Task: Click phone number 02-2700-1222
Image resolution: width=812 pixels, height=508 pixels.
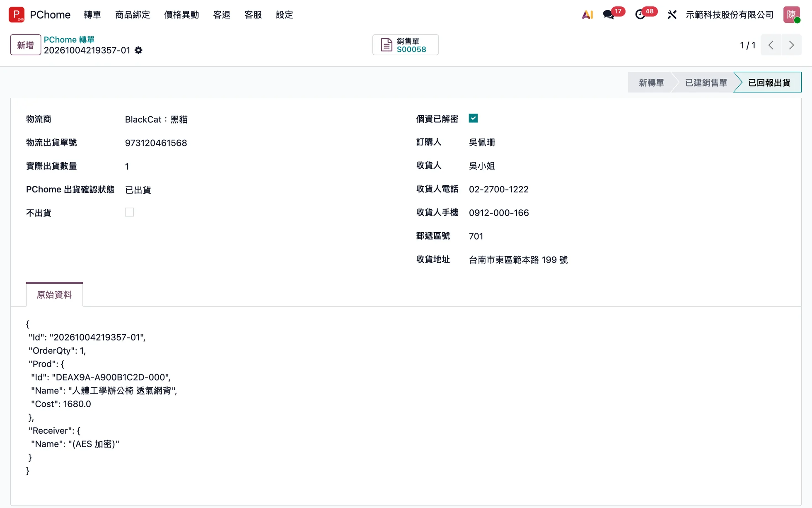Action: click(499, 189)
